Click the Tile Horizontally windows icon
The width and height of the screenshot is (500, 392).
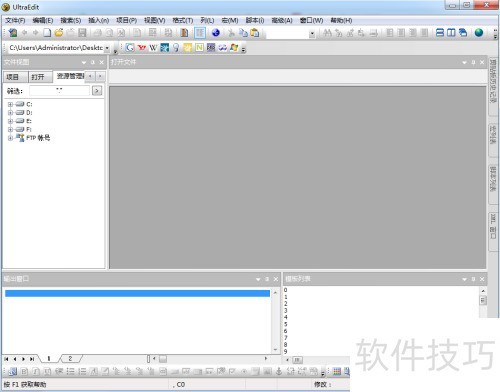coord(440,33)
